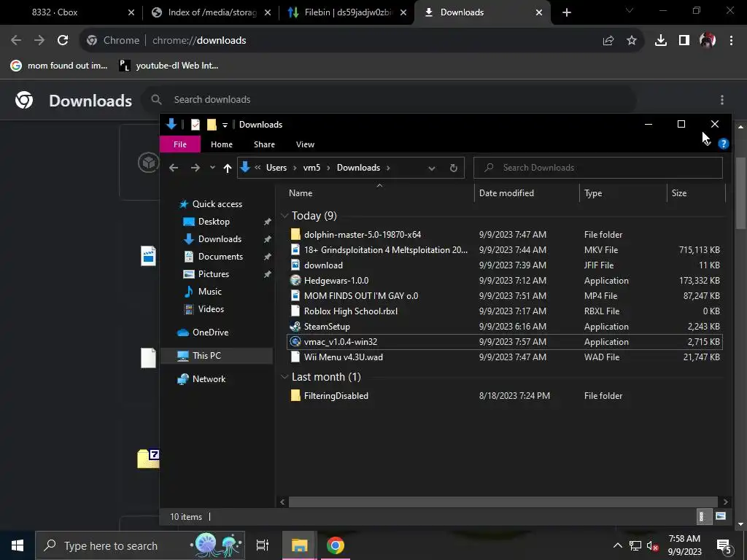Open the notification center icon
The image size is (747, 560).
click(x=724, y=545)
